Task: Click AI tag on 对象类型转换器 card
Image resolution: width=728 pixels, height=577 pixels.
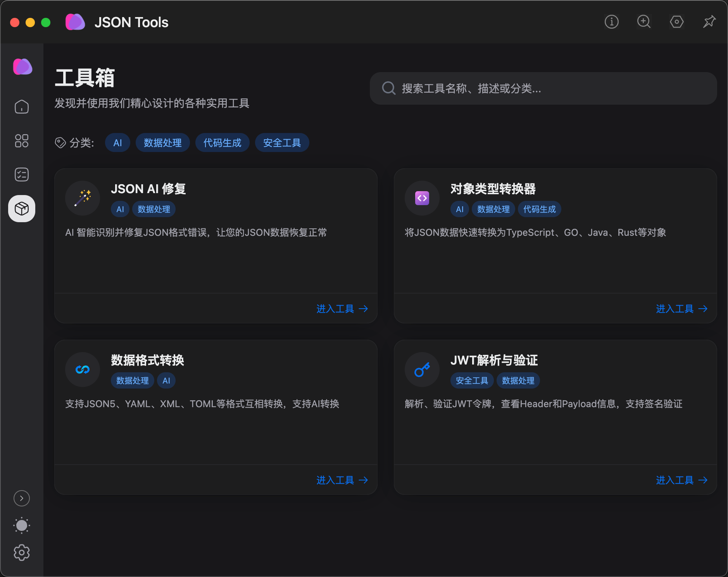Action: 460,209
